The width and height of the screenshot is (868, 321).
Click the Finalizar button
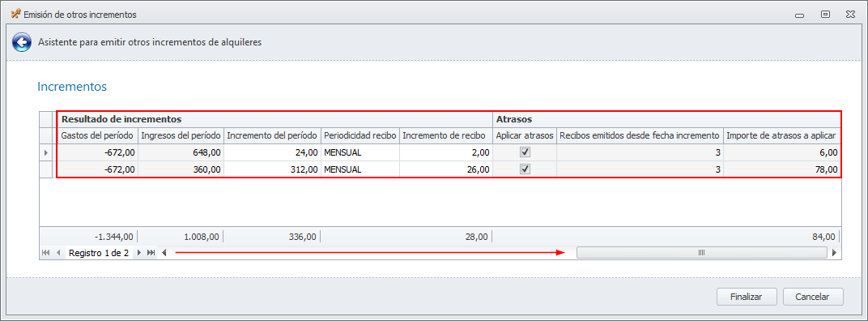coord(747,297)
